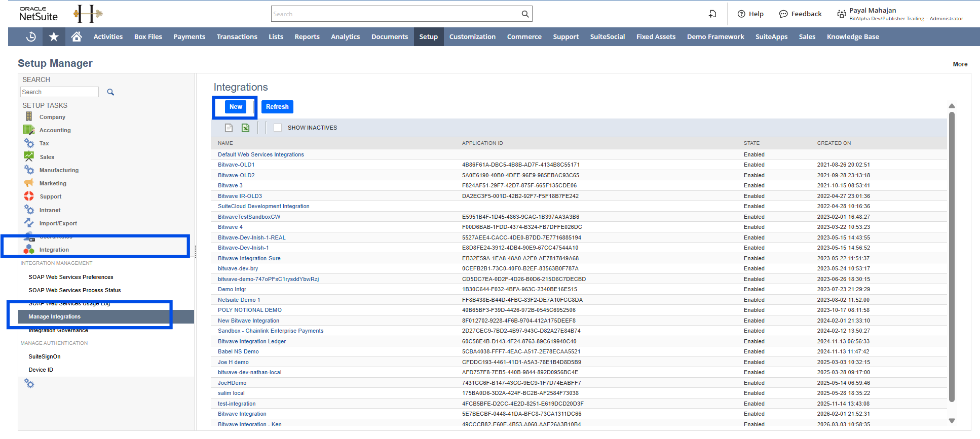Image resolution: width=980 pixels, height=439 pixels.
Task: Sort by the Created On column header
Action: 834,143
